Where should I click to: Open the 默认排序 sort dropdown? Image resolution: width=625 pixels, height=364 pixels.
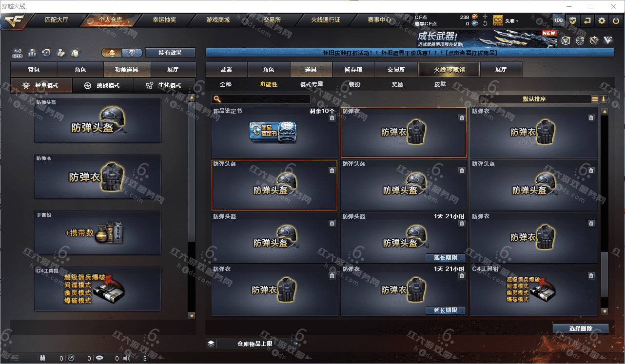(535, 99)
